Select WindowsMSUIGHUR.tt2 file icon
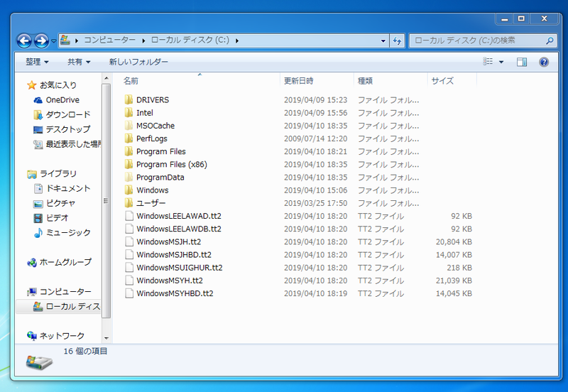Viewport: 568px width, 392px height. [129, 268]
